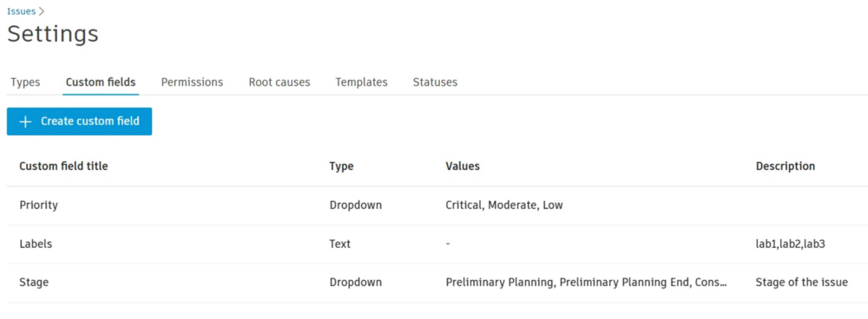This screenshot has height=319, width=868.
Task: Click the truncated Stage values text
Action: coord(586,283)
